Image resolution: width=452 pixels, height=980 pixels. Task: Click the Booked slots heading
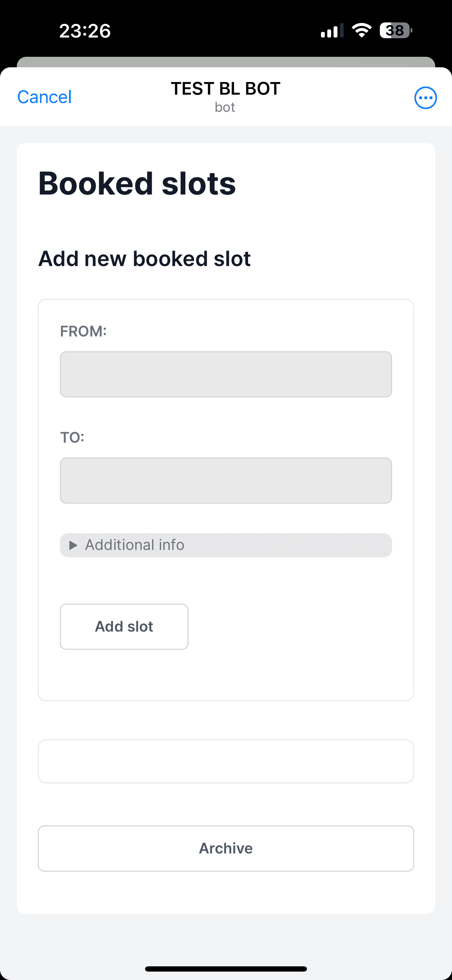click(137, 183)
